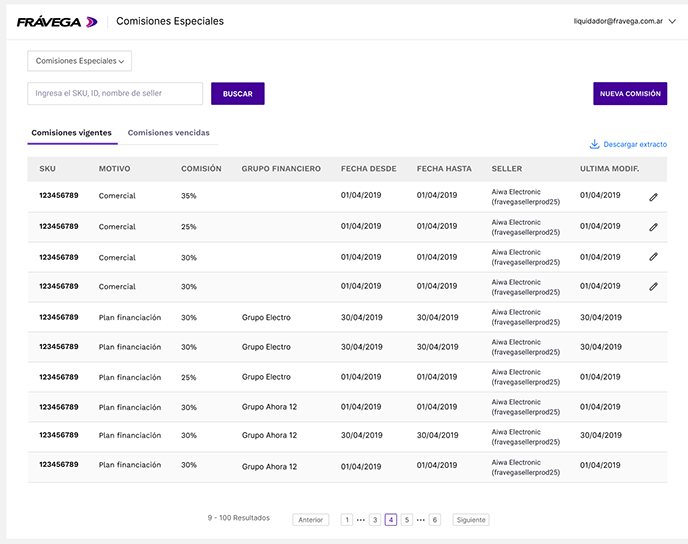Click the ULTIMA MODIF. column header
Viewport: 688px width, 544px height.
(609, 168)
